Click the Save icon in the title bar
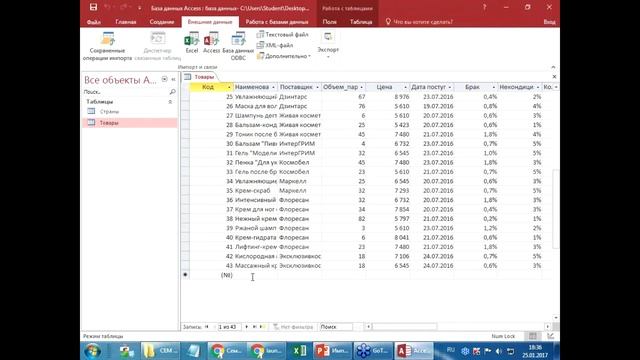Viewport: 640px width, 360px height. [93, 7]
